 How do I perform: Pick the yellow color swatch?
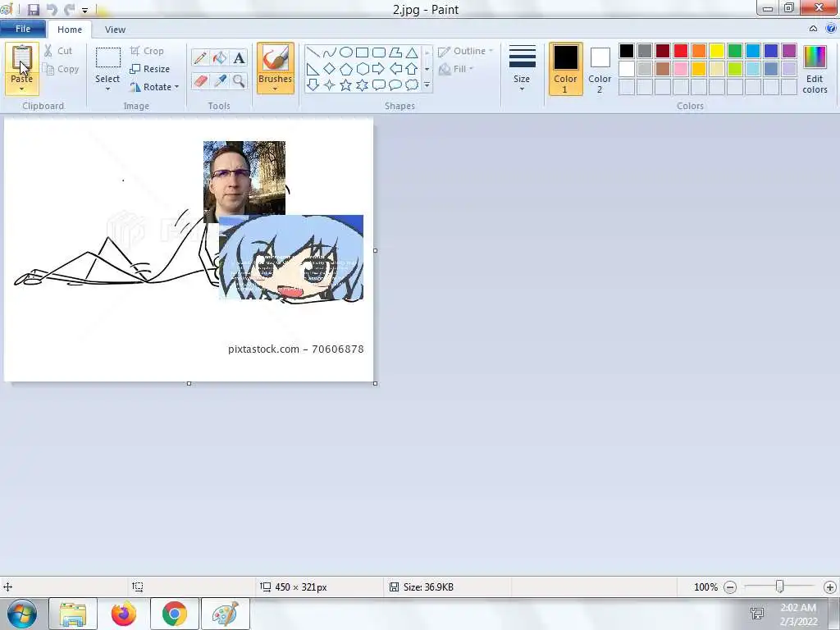pos(717,51)
